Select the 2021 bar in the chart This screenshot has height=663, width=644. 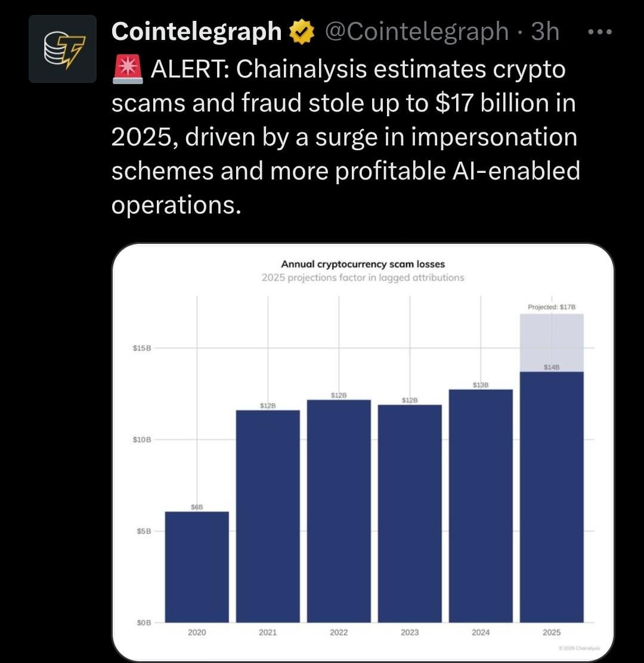coord(268,516)
